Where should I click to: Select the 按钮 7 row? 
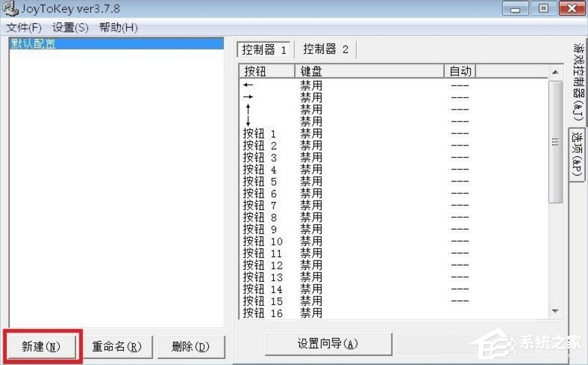pyautogui.click(x=394, y=205)
